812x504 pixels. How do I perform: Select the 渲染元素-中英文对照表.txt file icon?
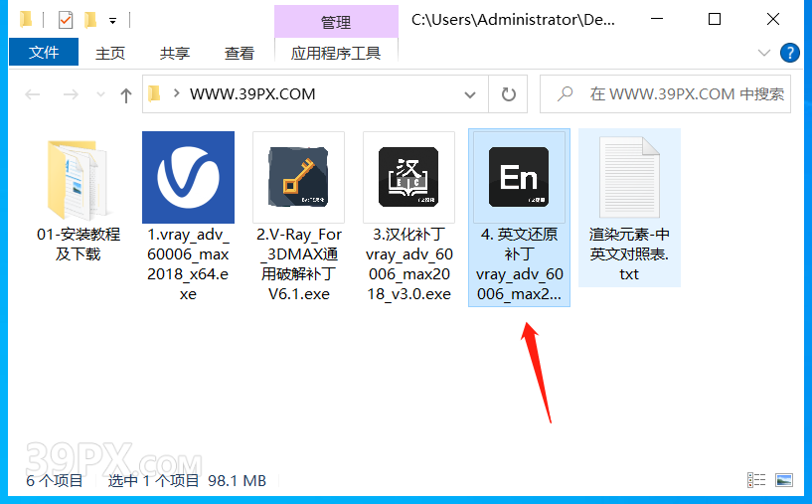(x=629, y=177)
